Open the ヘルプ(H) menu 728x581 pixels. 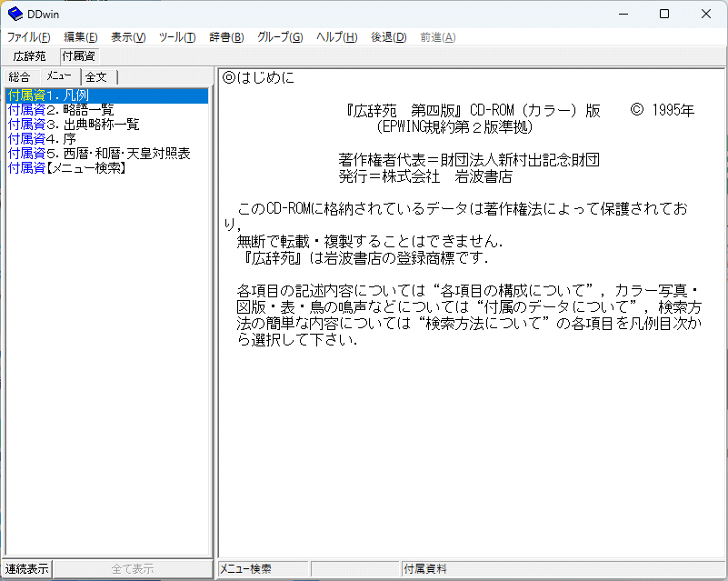[337, 37]
